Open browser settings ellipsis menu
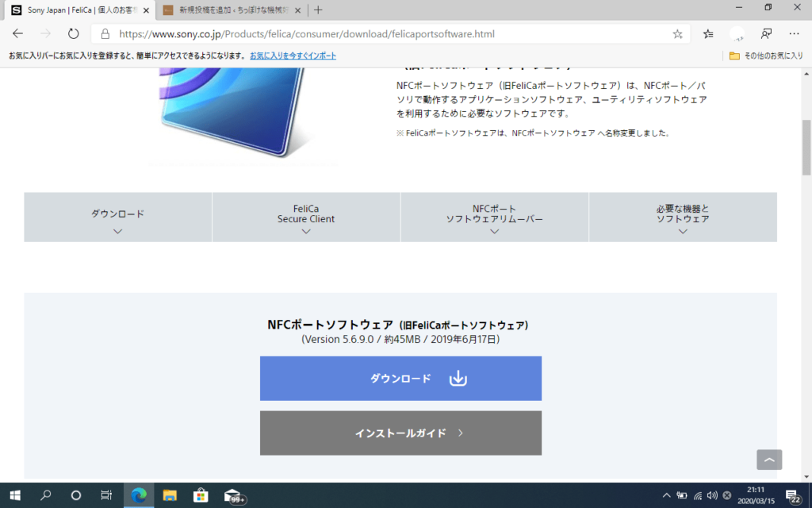The height and width of the screenshot is (508, 812). coord(794,33)
